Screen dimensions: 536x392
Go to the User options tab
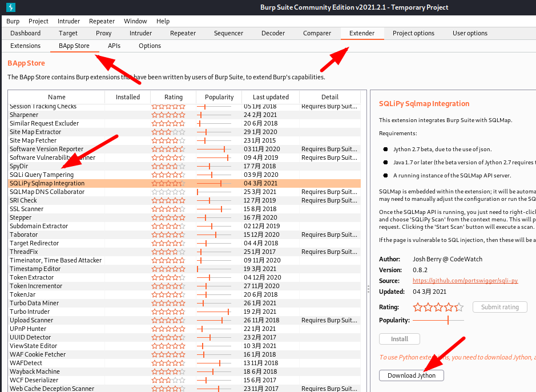[x=470, y=33]
